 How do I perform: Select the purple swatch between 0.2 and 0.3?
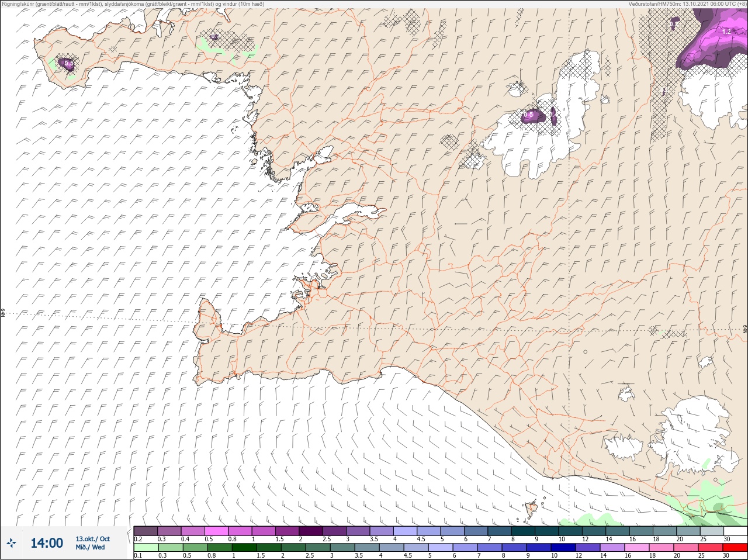(x=146, y=531)
